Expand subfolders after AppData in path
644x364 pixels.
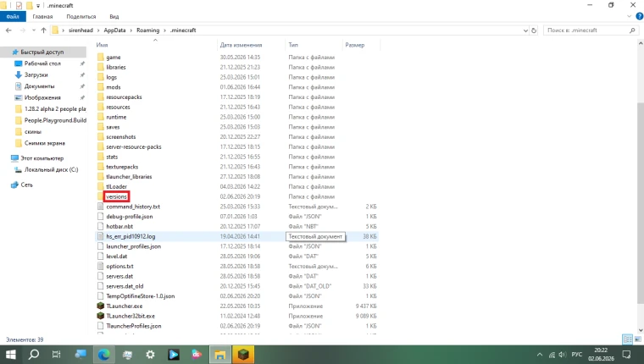pos(131,30)
